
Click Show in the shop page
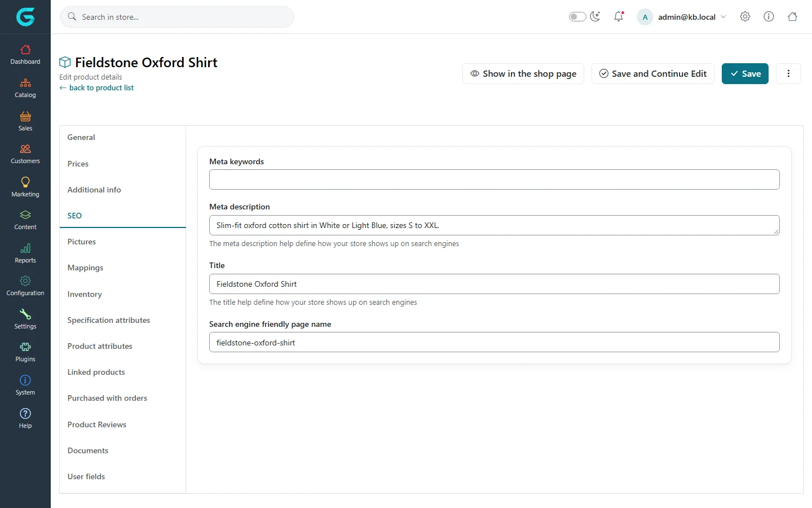point(523,73)
